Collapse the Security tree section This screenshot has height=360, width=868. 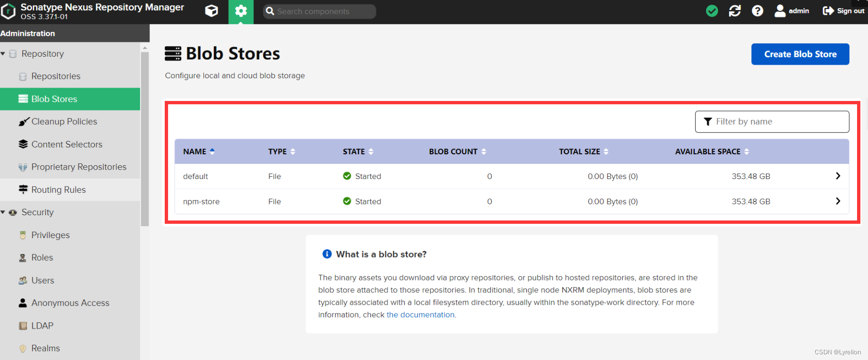tap(3, 212)
